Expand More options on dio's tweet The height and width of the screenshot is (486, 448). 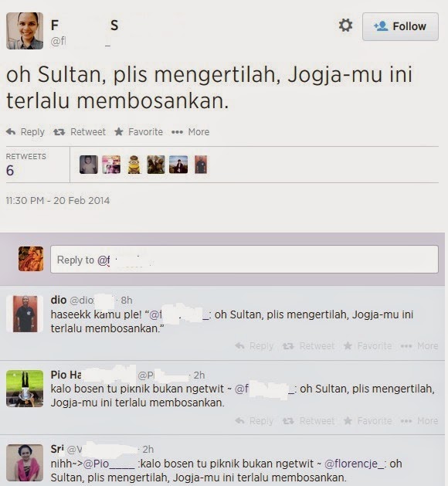[419, 346]
